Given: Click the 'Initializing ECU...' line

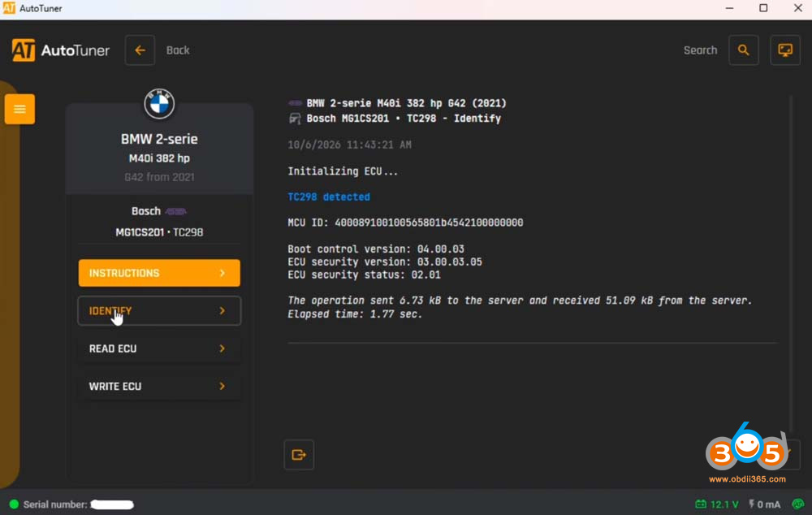Looking at the screenshot, I should [x=343, y=171].
